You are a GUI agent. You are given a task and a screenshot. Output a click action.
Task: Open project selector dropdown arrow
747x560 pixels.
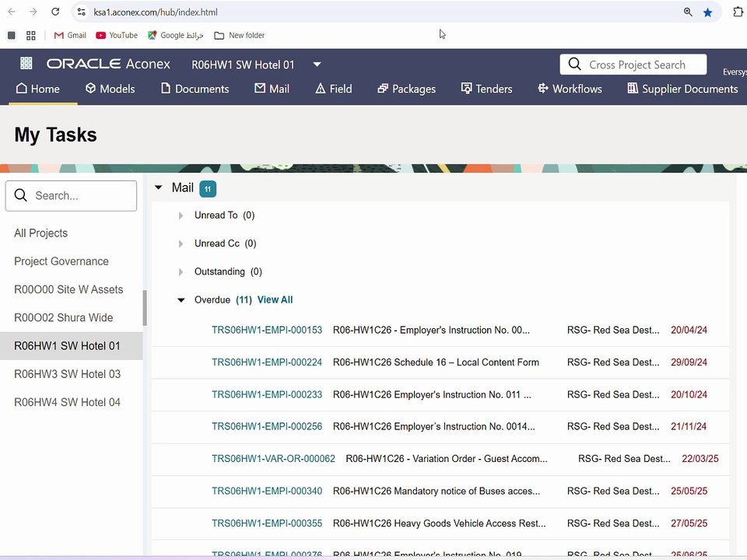click(x=317, y=65)
